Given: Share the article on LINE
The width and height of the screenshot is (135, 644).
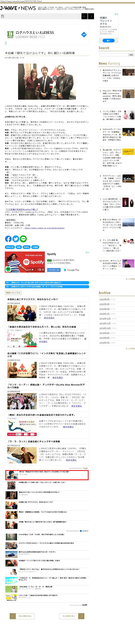Looking at the screenshot, I should pyautogui.click(x=23, y=239).
